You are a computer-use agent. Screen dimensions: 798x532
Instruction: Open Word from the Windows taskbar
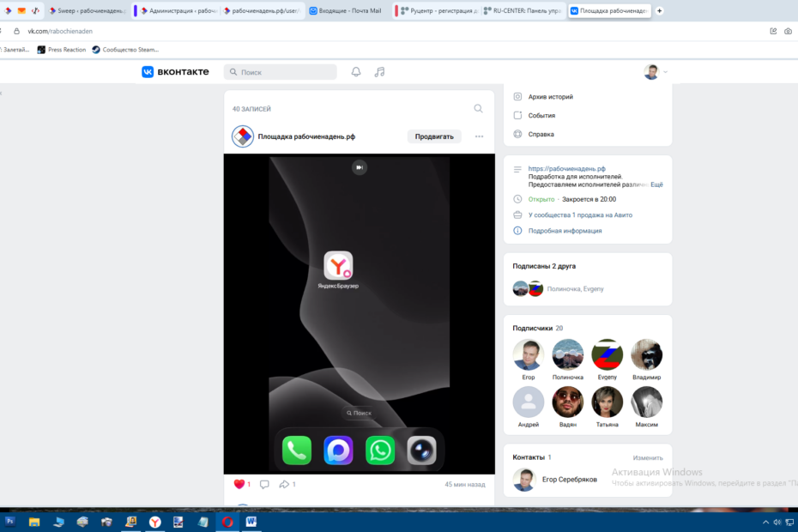point(251,521)
